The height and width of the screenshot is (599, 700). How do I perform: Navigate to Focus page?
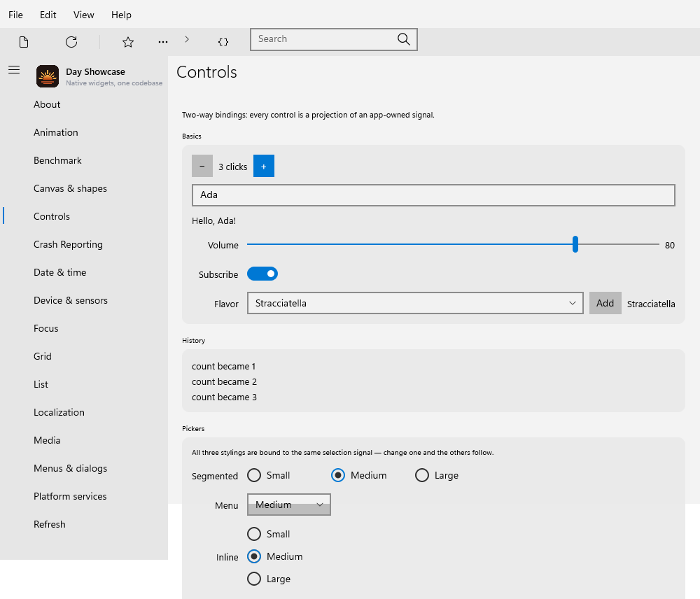click(x=84, y=328)
